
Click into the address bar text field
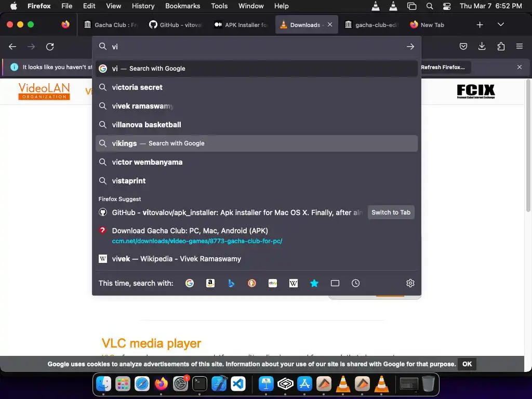257,46
